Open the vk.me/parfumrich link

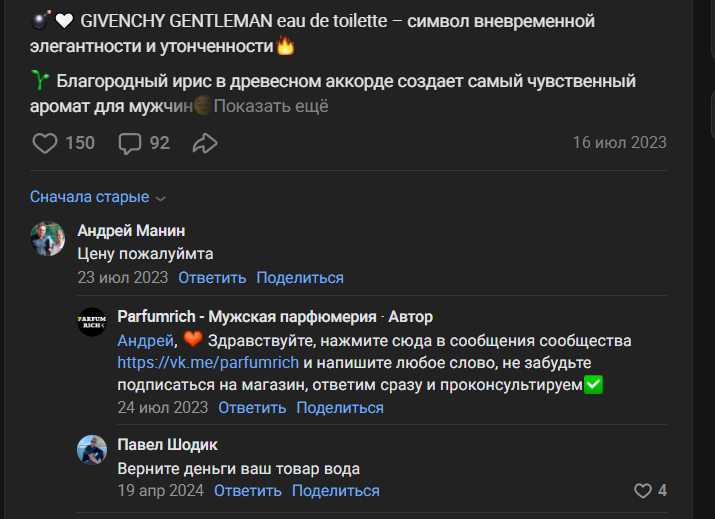208,362
